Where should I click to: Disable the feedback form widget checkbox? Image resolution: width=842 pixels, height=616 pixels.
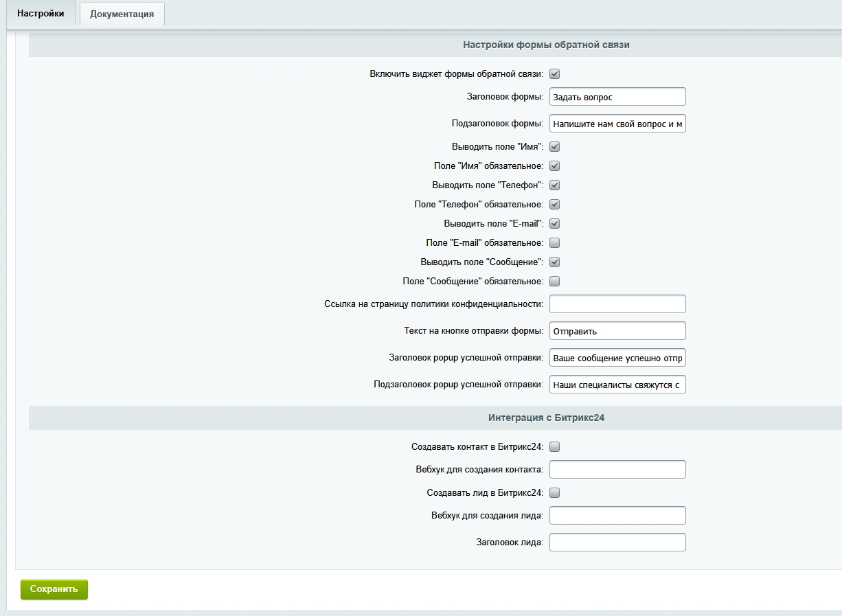(x=555, y=74)
